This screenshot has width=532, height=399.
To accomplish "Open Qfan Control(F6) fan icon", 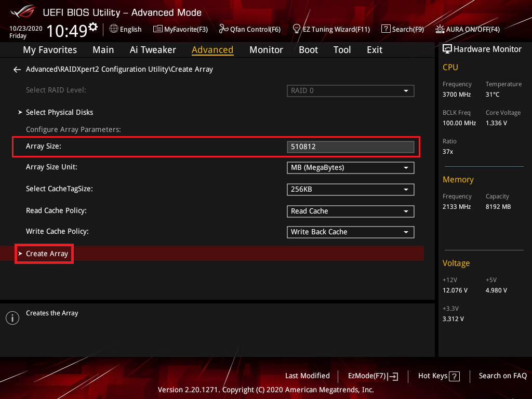I will click(x=223, y=29).
